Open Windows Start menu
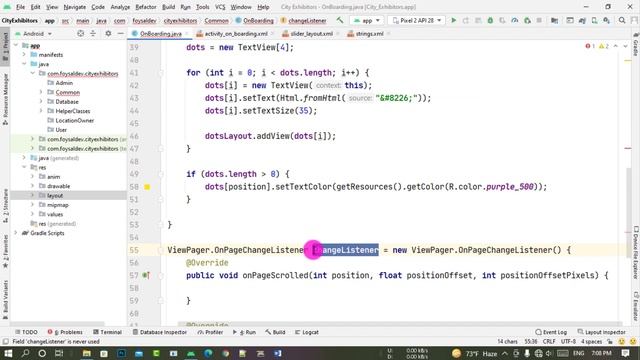 pos(8,353)
